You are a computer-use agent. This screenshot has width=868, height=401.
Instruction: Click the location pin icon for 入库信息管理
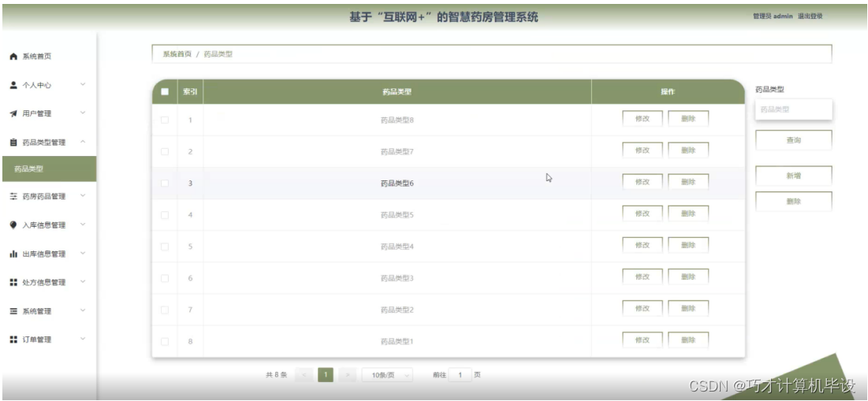coord(14,225)
